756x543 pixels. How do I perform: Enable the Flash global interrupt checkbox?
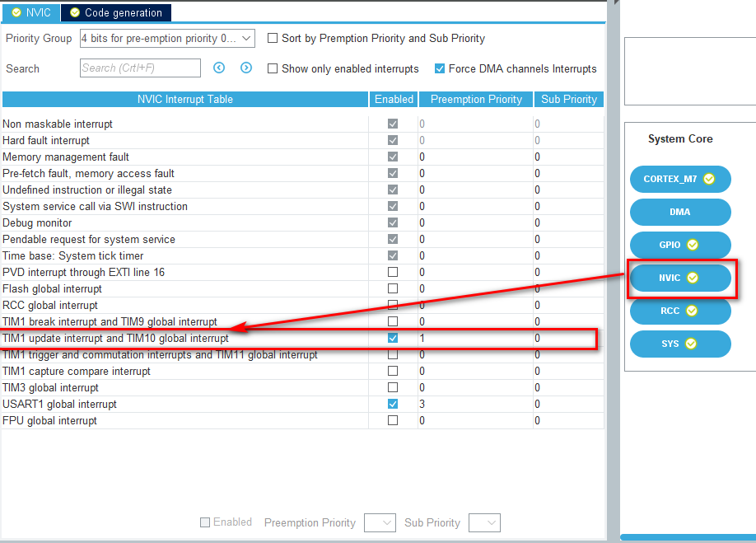click(x=393, y=288)
